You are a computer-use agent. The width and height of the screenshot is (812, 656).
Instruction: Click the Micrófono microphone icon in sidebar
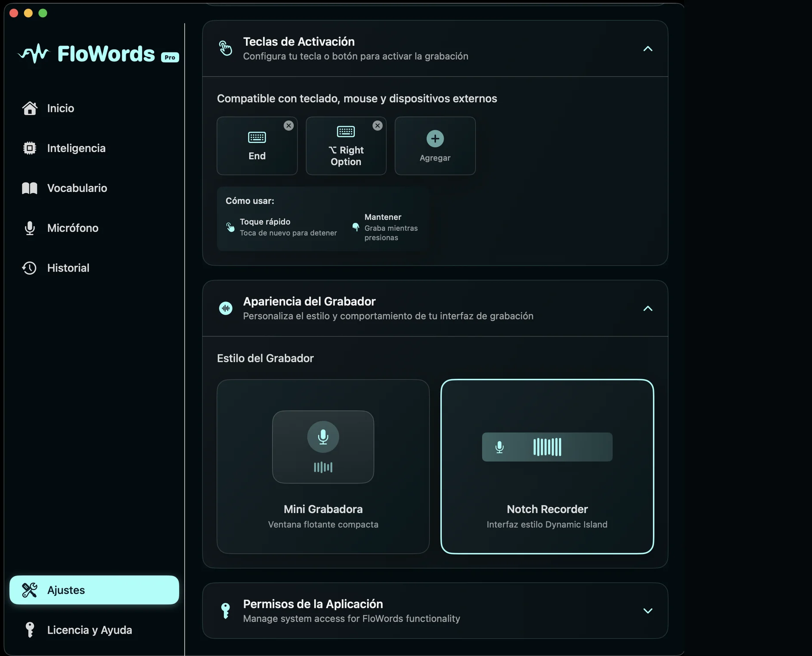30,228
